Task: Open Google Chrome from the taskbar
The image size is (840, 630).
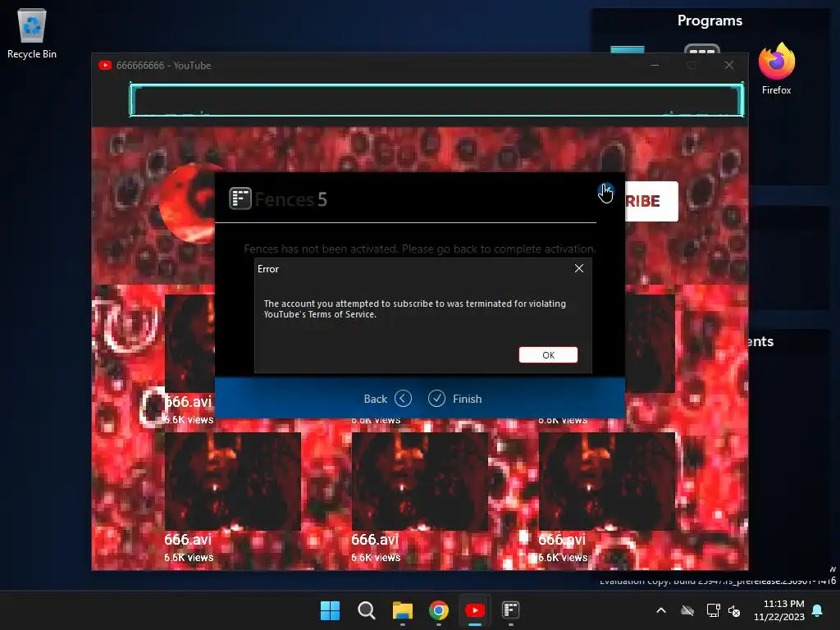Action: coord(439,610)
